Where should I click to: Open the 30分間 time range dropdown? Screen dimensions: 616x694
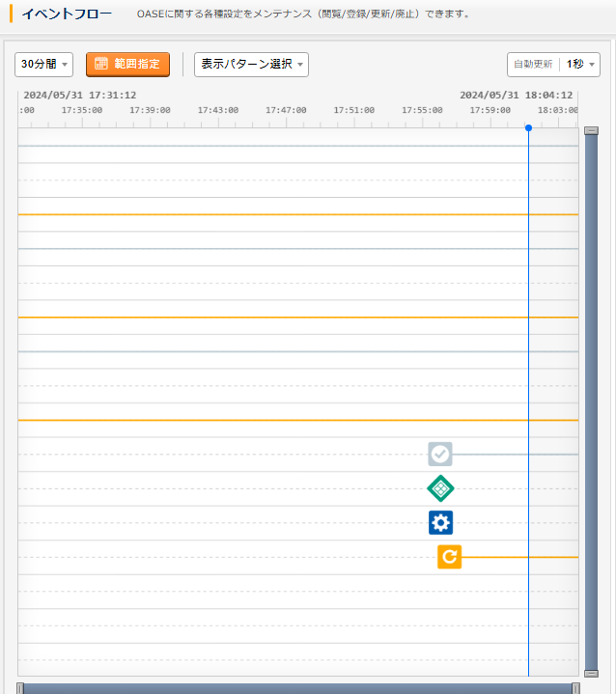tap(43, 65)
